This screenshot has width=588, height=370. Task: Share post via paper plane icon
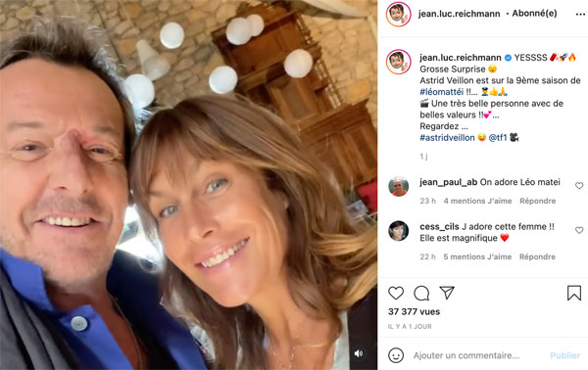447,293
